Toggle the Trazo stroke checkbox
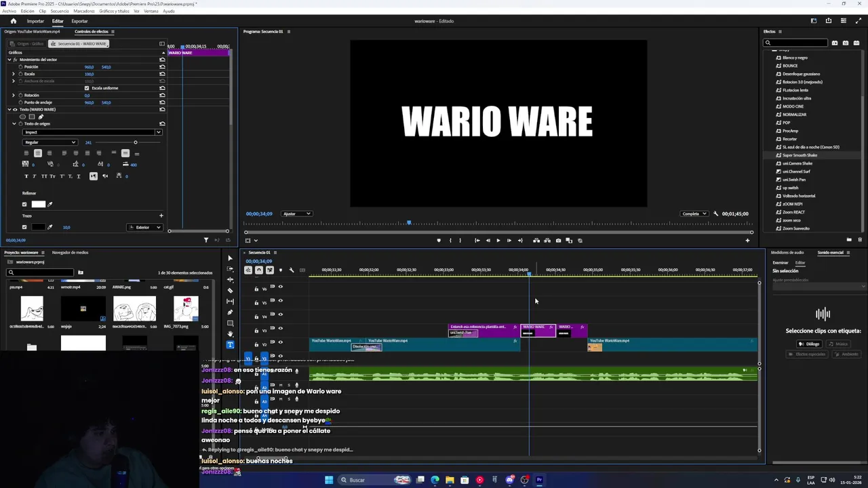 click(24, 227)
